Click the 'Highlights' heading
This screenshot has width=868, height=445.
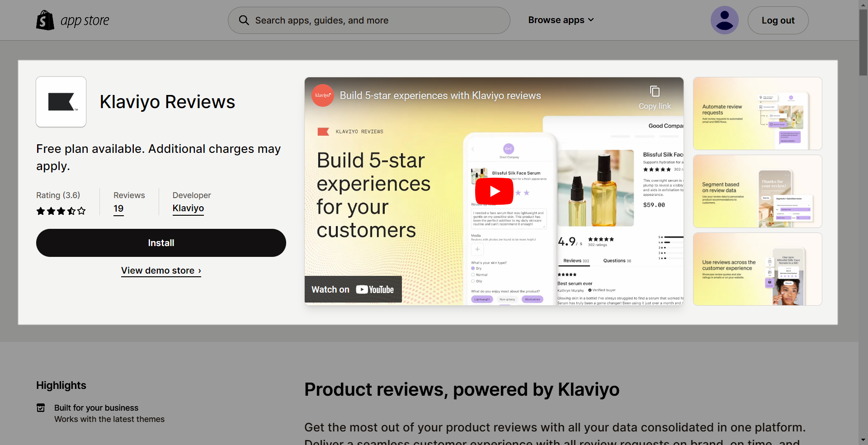click(x=61, y=385)
